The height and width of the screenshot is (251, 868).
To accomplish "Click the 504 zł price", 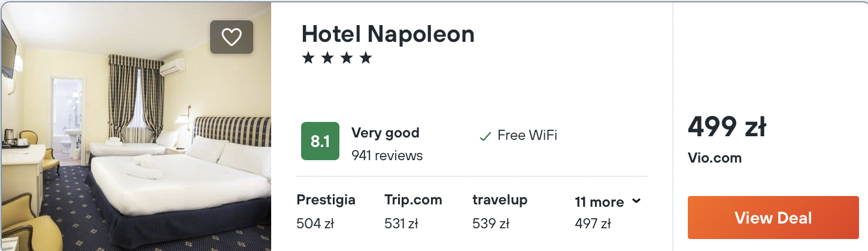I will [315, 224].
